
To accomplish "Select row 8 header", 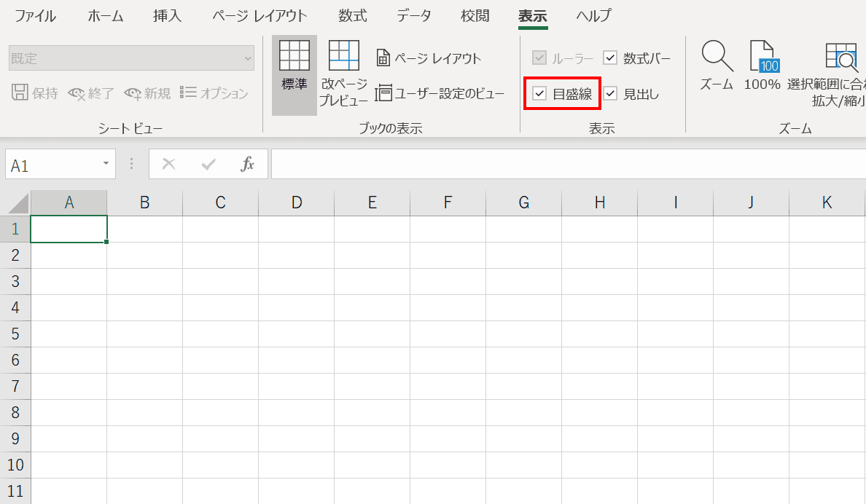I will pos(15,412).
